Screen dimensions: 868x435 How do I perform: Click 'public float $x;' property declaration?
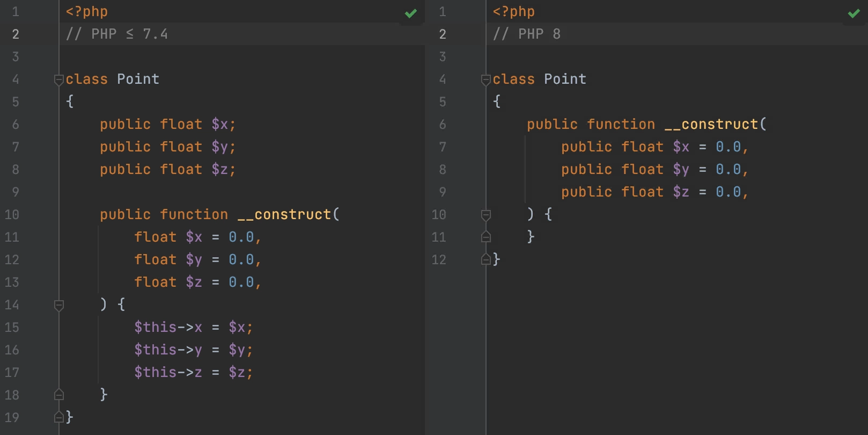pos(168,125)
